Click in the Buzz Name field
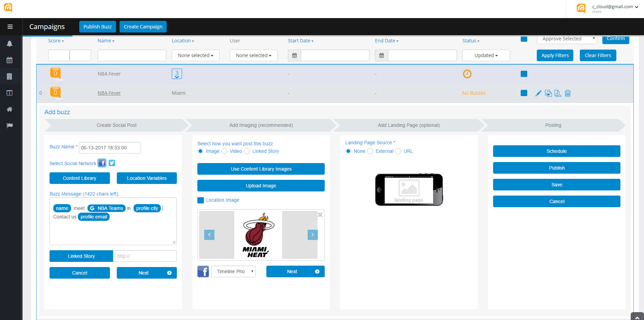Screen dimensions: 644x320 pos(110,148)
